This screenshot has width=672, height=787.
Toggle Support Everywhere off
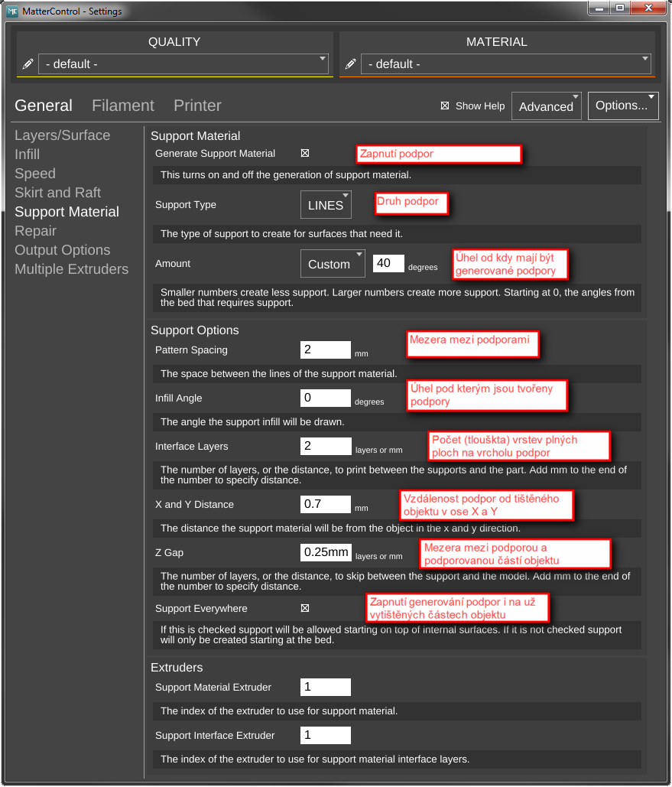click(x=304, y=607)
